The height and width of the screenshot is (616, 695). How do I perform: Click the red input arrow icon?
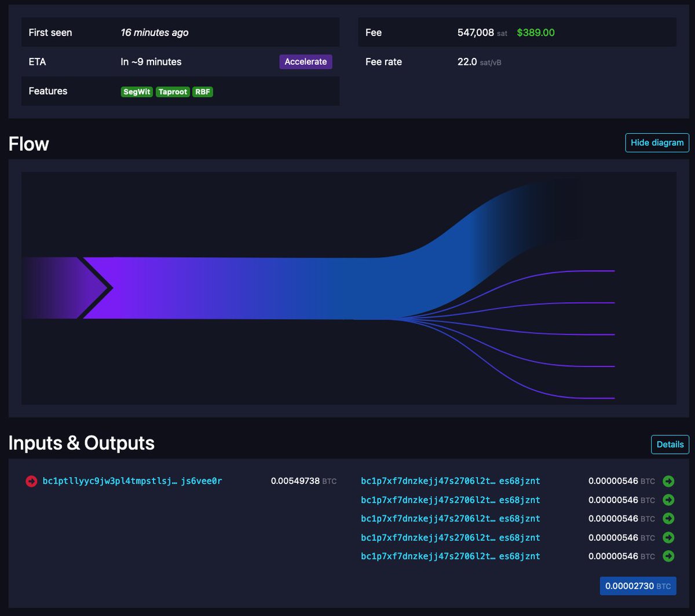pyautogui.click(x=31, y=481)
